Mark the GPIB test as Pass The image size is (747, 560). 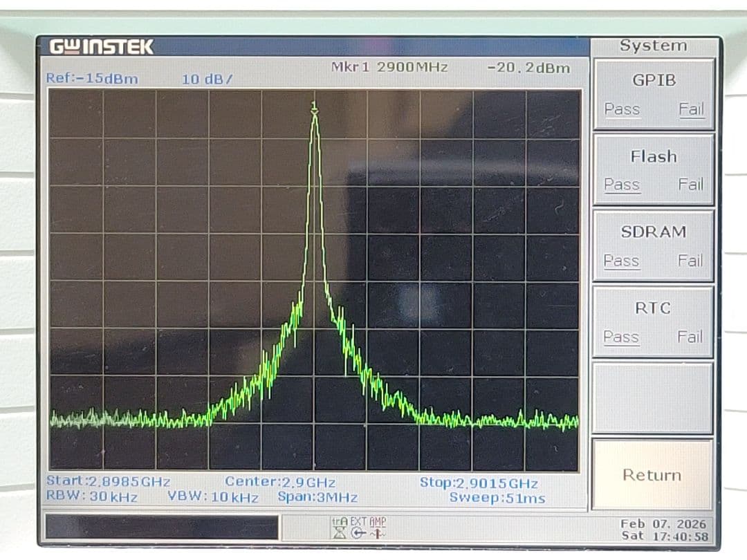(x=622, y=109)
